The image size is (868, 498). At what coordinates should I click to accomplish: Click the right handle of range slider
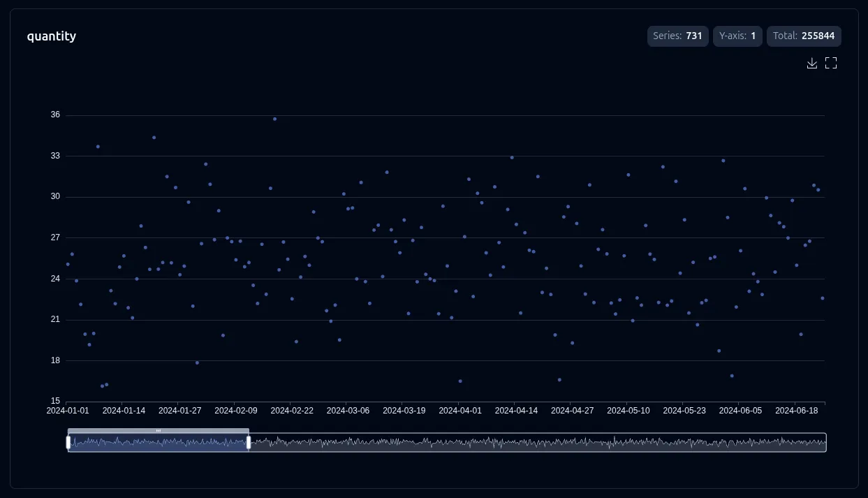tap(249, 442)
